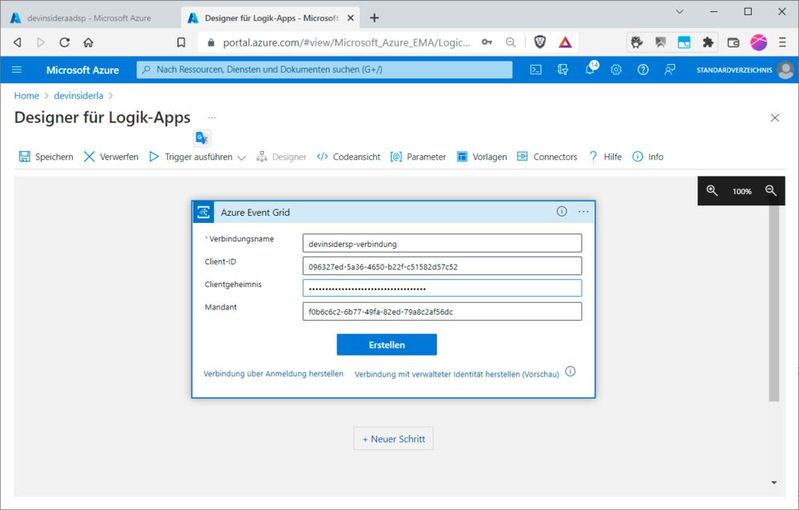The height and width of the screenshot is (510, 799).
Task: Open Vorlagen templates
Action: click(482, 156)
